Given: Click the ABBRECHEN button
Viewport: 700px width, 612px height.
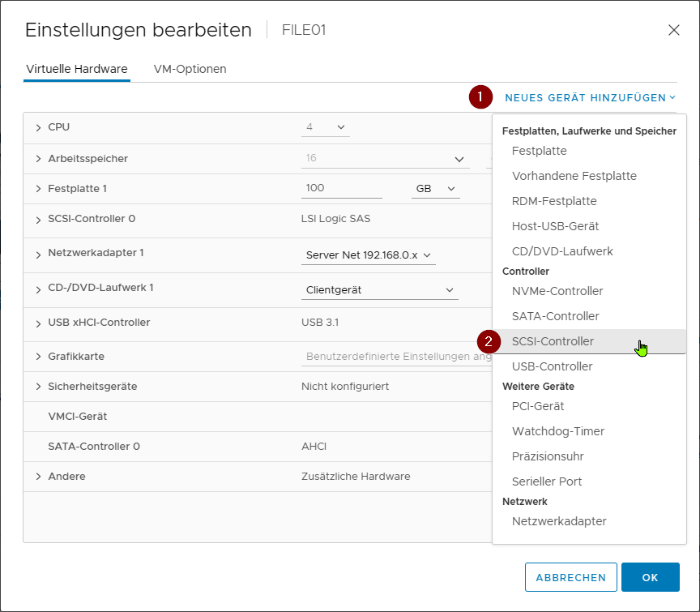Looking at the screenshot, I should click(570, 577).
